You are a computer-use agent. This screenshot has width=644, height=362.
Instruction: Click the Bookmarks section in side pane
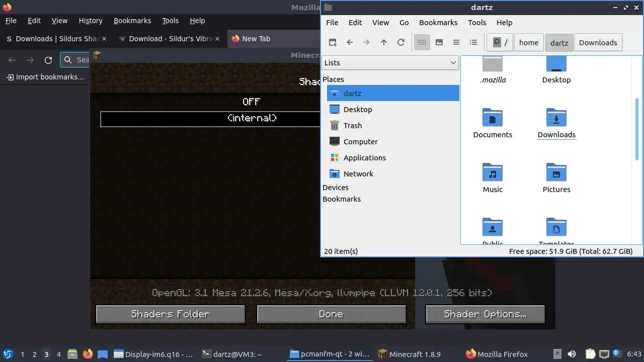tap(342, 199)
